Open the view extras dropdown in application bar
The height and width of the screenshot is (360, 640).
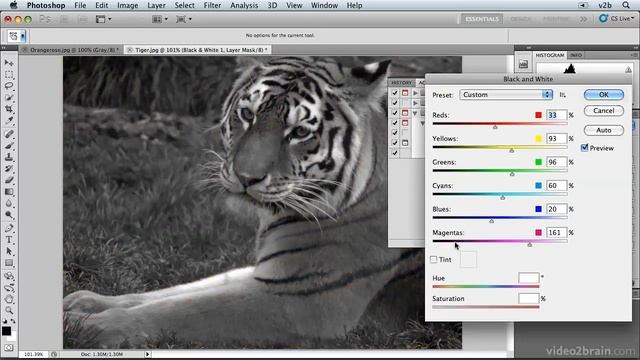pos(103,19)
